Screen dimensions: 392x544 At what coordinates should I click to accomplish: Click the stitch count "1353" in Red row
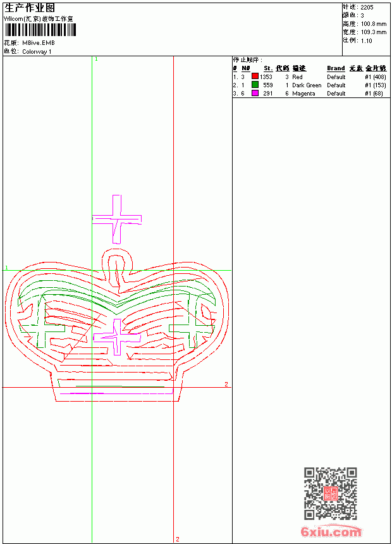266,77
